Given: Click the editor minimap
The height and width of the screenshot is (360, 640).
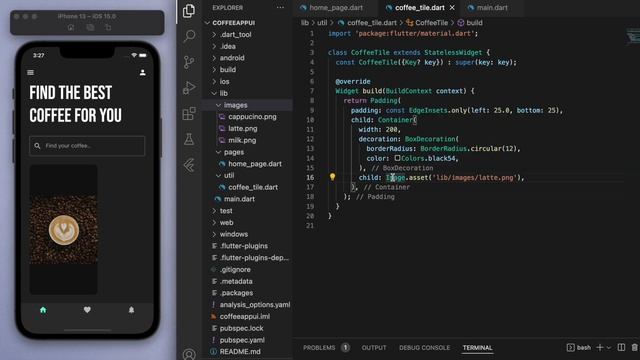Looking at the screenshot, I should pyautogui.click(x=633, y=37).
